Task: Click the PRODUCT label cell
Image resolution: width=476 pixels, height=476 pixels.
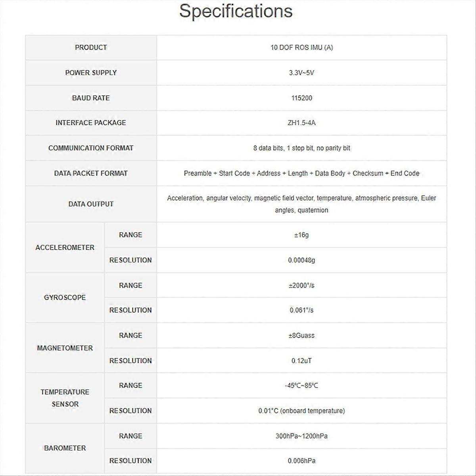Action: click(x=91, y=48)
